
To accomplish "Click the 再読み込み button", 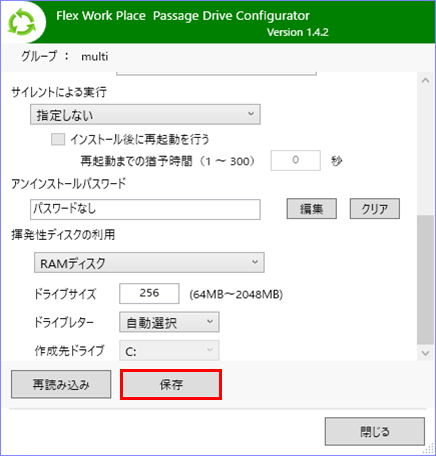I will coord(61,384).
